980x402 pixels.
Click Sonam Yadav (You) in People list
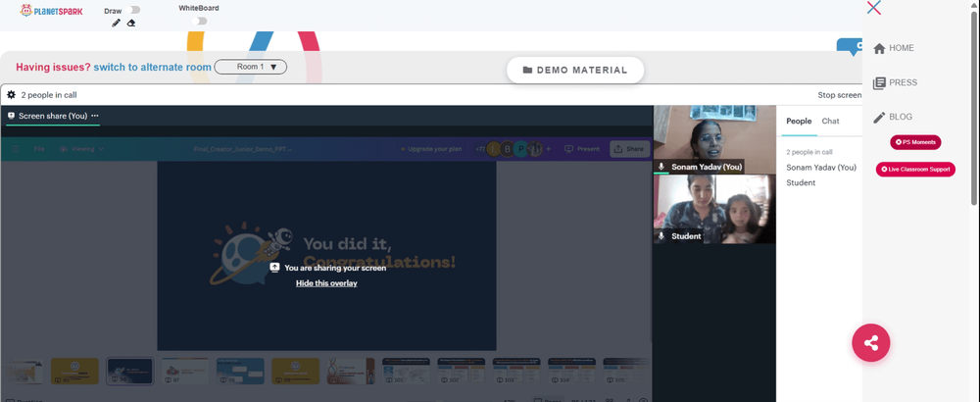821,168
